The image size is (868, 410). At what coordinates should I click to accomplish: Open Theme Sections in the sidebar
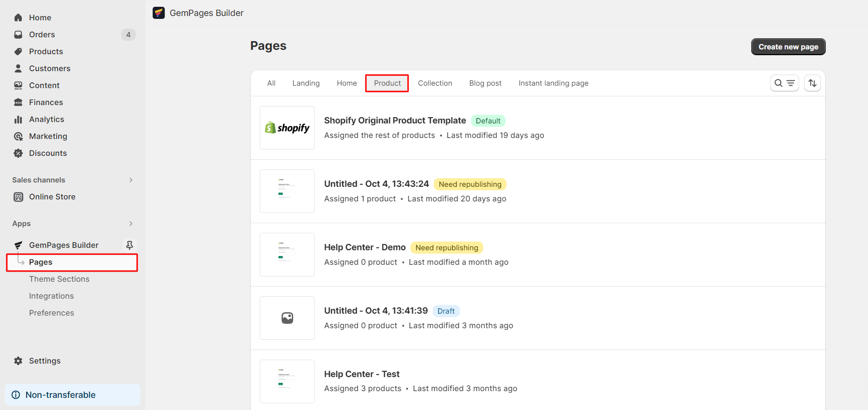59,279
